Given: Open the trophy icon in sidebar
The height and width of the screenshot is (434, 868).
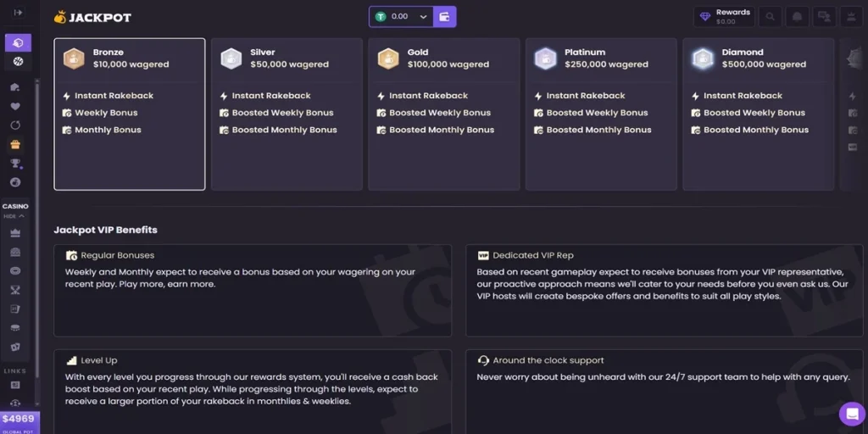Looking at the screenshot, I should (x=15, y=163).
